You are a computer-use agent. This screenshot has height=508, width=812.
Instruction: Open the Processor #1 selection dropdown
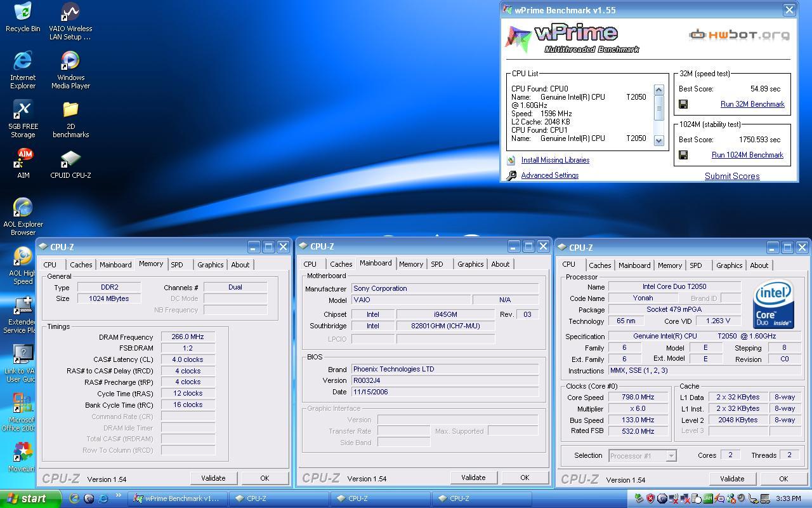point(643,455)
